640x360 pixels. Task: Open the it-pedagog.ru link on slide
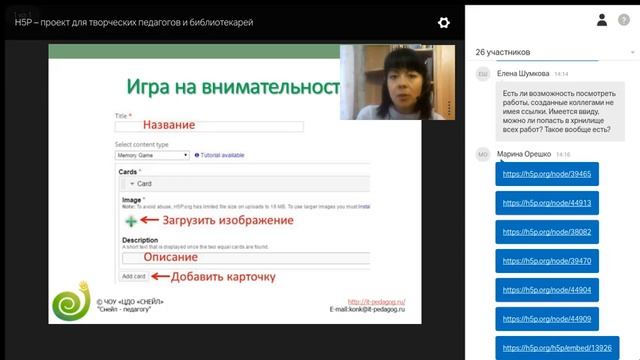click(x=376, y=302)
